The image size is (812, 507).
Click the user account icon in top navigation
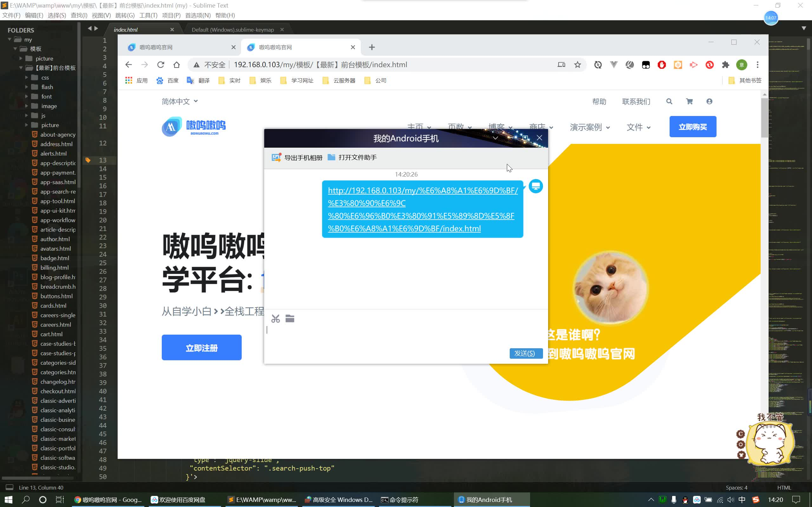709,101
